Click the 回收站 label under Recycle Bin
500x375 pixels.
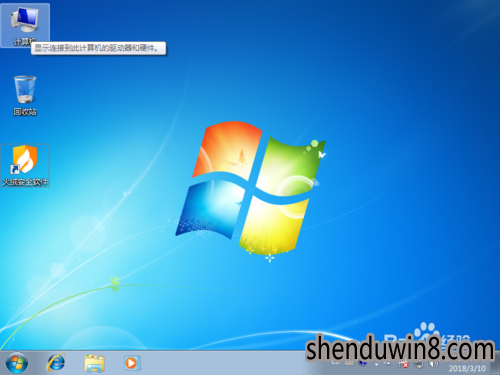tap(25, 112)
